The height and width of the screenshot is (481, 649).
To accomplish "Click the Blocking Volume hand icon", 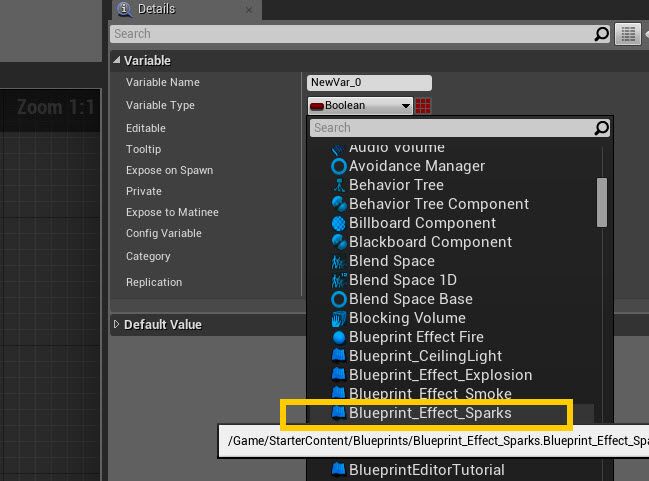I will point(339,318).
